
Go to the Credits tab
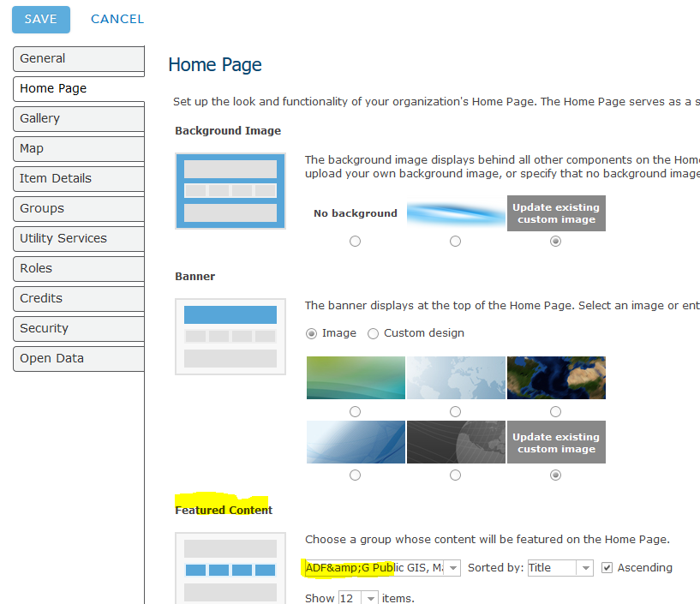(x=79, y=298)
